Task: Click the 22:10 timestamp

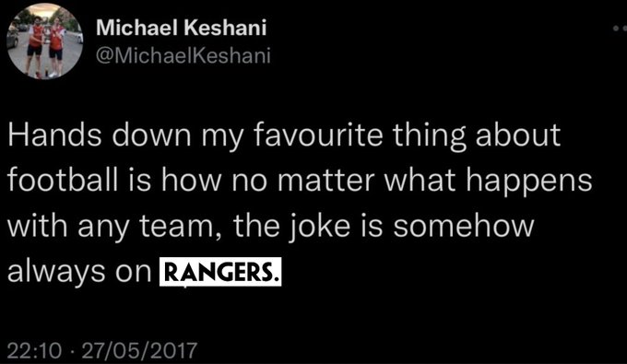Action: (x=34, y=350)
